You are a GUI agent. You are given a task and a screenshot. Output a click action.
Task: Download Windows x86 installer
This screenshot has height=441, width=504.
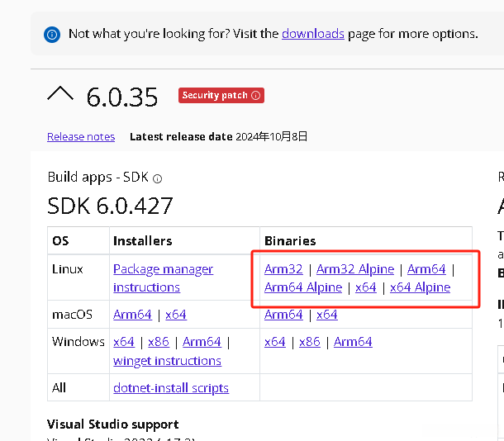tap(159, 342)
